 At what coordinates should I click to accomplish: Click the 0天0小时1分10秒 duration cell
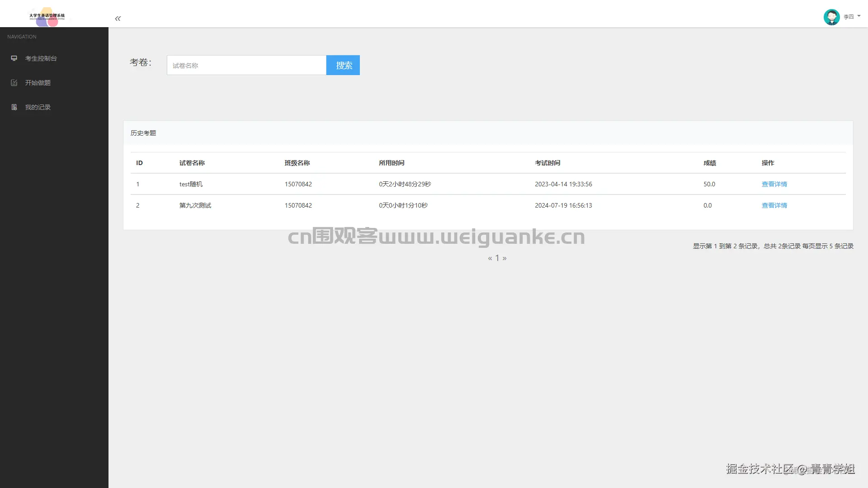[403, 205]
